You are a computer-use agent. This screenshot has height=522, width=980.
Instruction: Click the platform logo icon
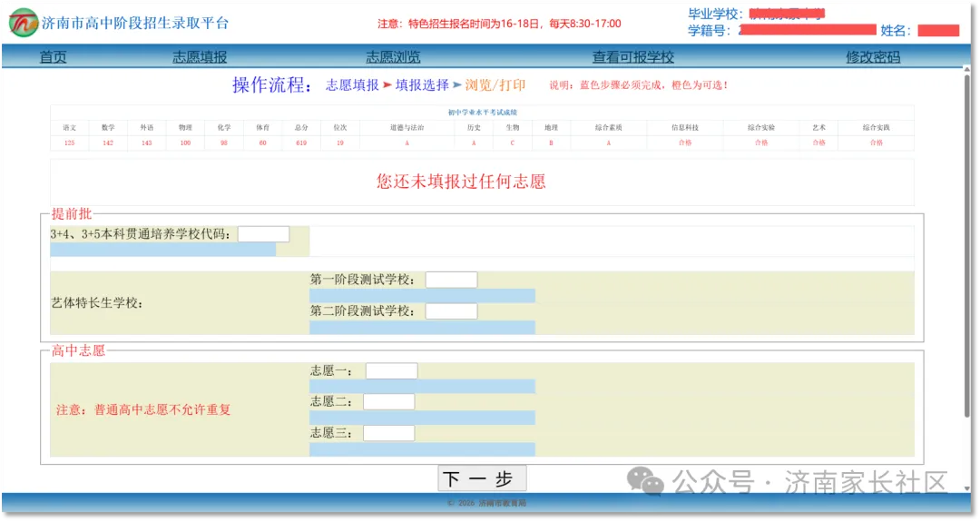(23, 23)
